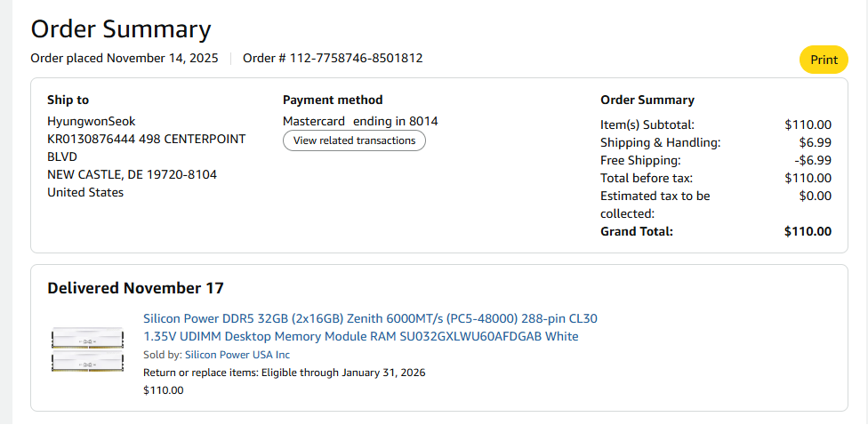Click the Order Summary page heading
This screenshot has height=425, width=868.
point(121,29)
